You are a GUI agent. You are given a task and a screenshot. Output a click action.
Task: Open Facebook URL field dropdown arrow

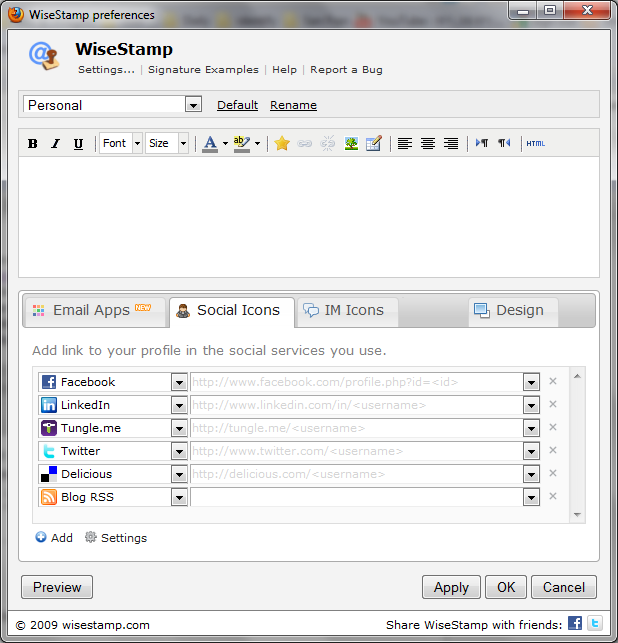tap(531, 383)
